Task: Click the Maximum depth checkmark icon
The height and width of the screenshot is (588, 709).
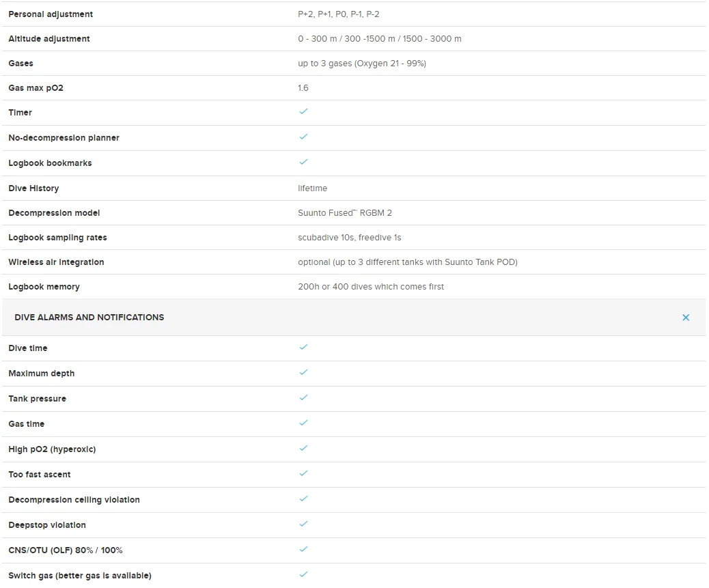Action: tap(303, 372)
